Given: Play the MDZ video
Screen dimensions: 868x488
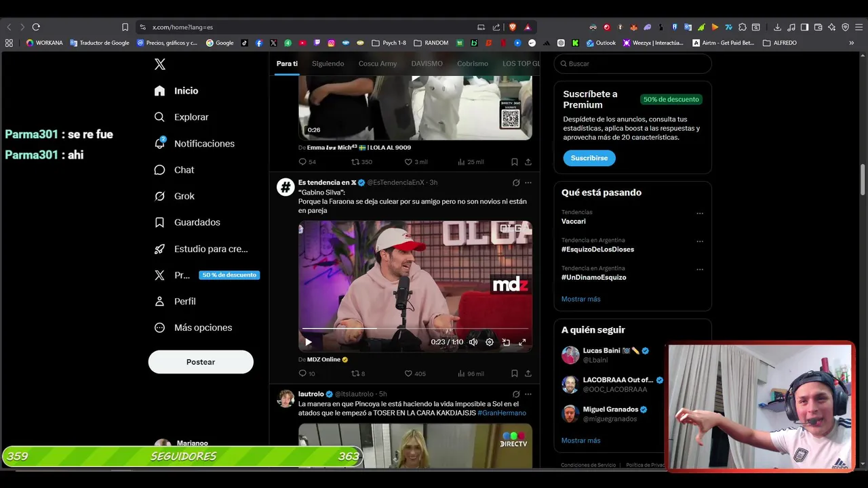Looking at the screenshot, I should coord(308,342).
